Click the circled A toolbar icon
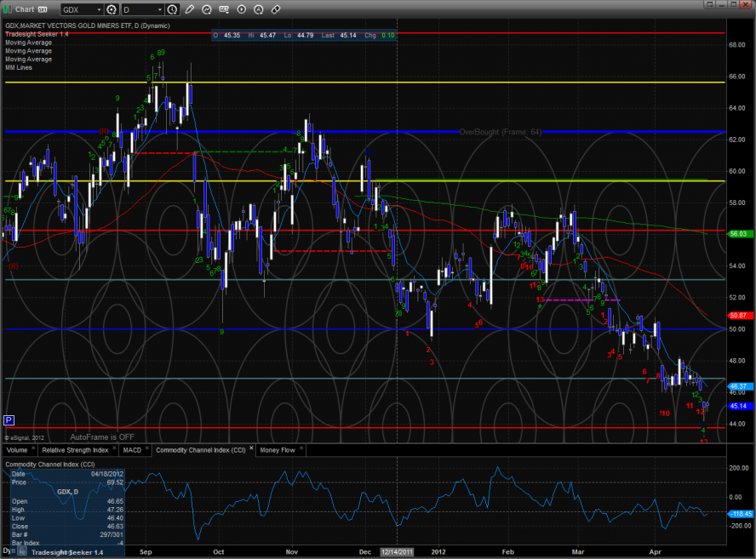The width and height of the screenshot is (756, 559). 258,9
